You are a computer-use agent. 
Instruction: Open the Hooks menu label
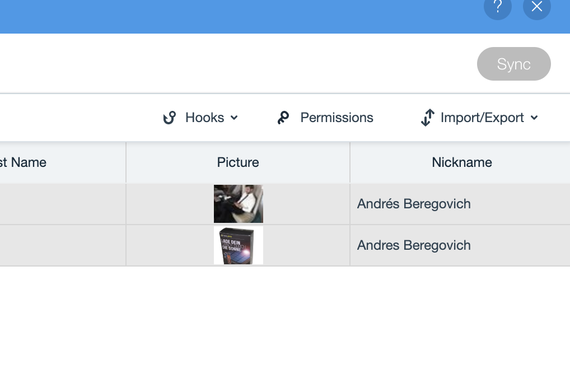click(204, 118)
